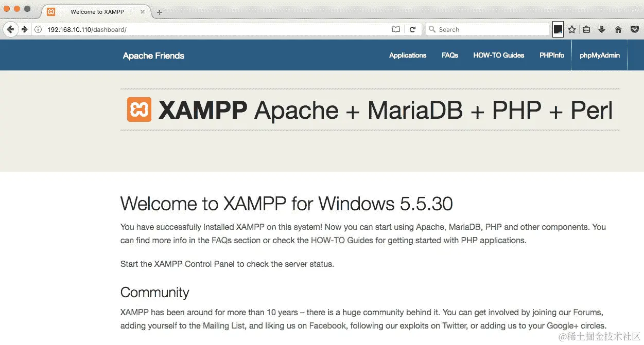Open PHPInfo in the navigation bar
644x345 pixels.
[x=552, y=55]
